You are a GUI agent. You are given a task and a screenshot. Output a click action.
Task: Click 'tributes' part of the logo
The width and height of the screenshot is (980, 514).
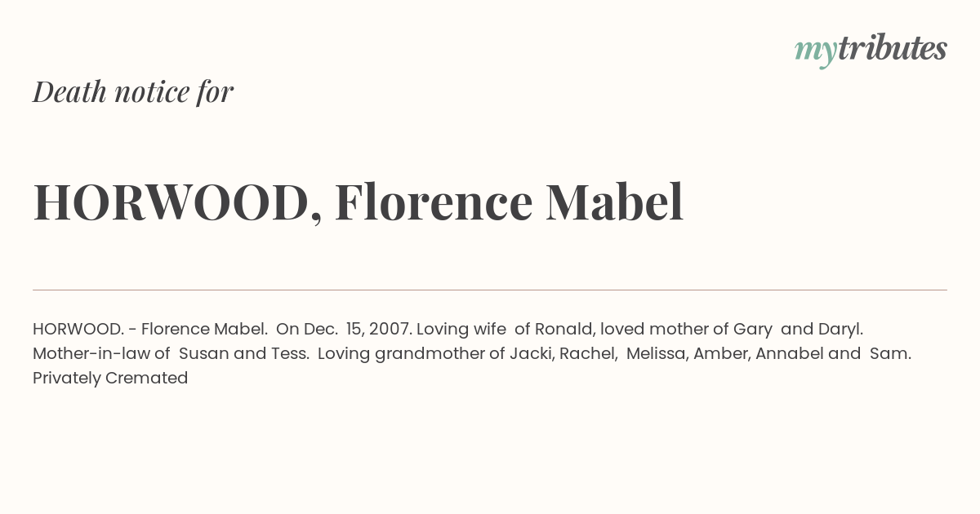pos(892,48)
